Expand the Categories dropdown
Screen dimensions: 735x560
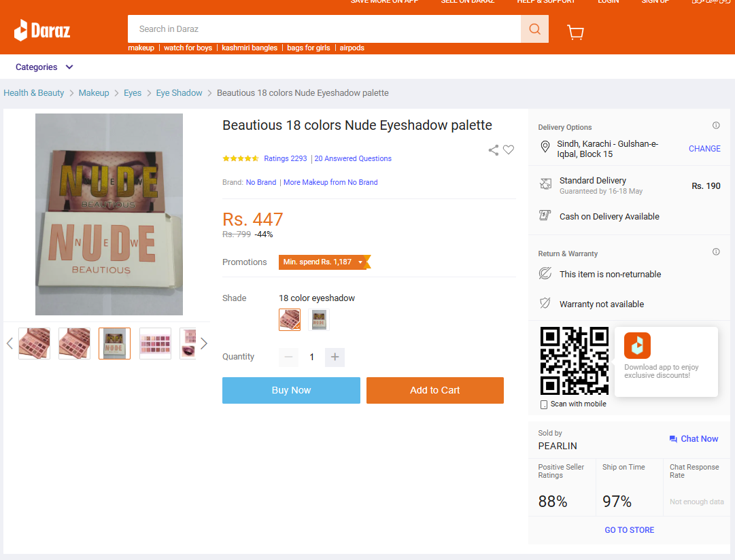click(44, 67)
